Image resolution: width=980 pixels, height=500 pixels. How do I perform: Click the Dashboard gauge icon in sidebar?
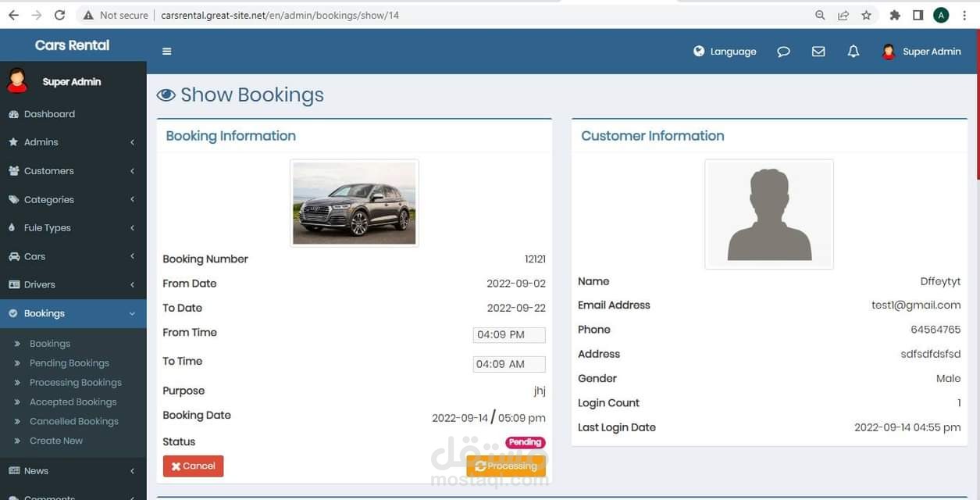pyautogui.click(x=13, y=114)
